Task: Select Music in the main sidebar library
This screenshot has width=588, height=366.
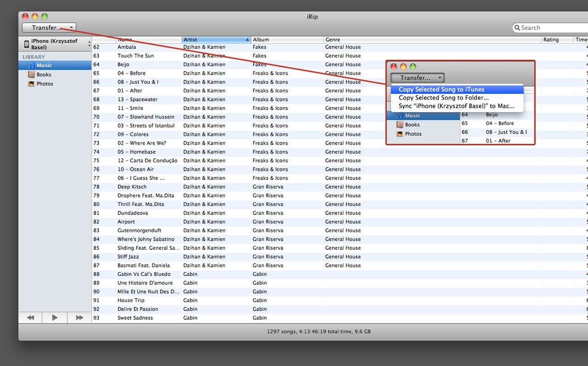Action: click(x=55, y=65)
